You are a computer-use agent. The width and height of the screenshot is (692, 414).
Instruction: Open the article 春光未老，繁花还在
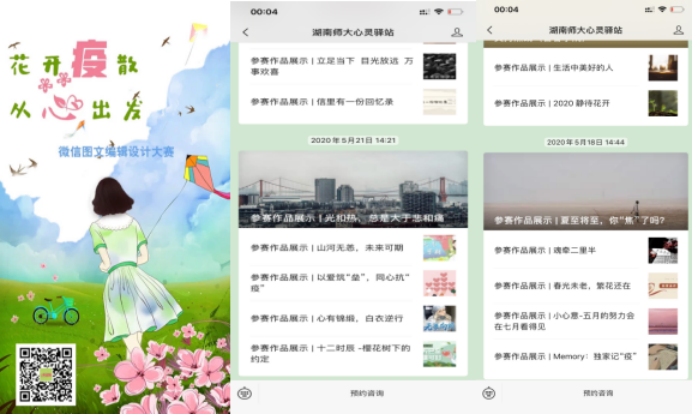point(563,286)
